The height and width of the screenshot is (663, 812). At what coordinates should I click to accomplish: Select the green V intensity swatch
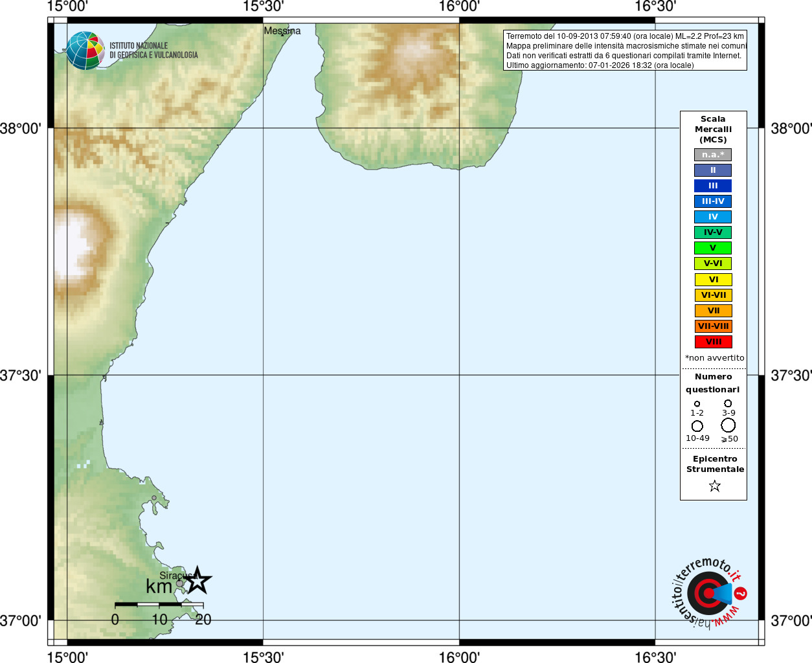point(713,248)
